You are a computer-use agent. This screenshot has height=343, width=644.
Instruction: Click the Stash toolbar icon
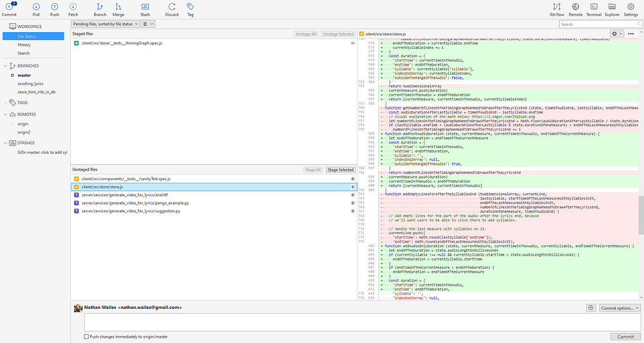point(145,8)
